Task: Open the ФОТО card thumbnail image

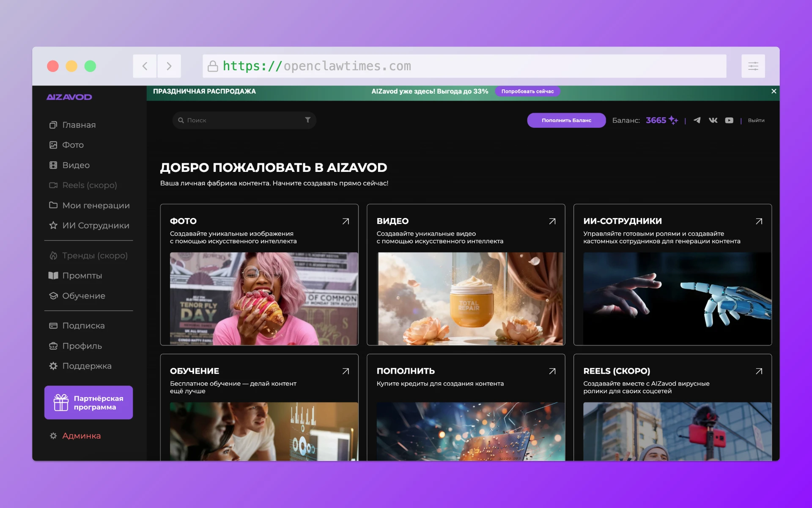Action: click(264, 299)
